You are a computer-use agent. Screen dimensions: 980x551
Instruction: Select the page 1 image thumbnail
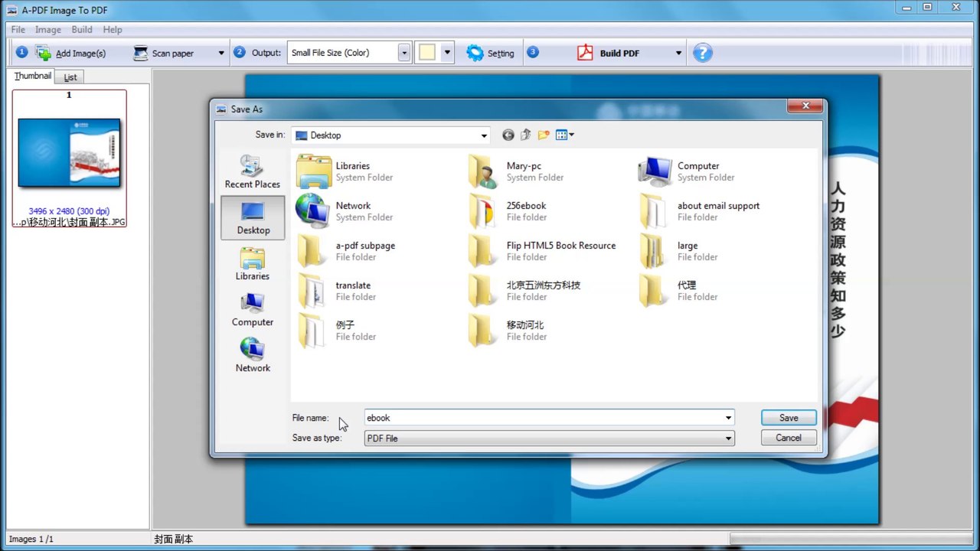coord(69,152)
